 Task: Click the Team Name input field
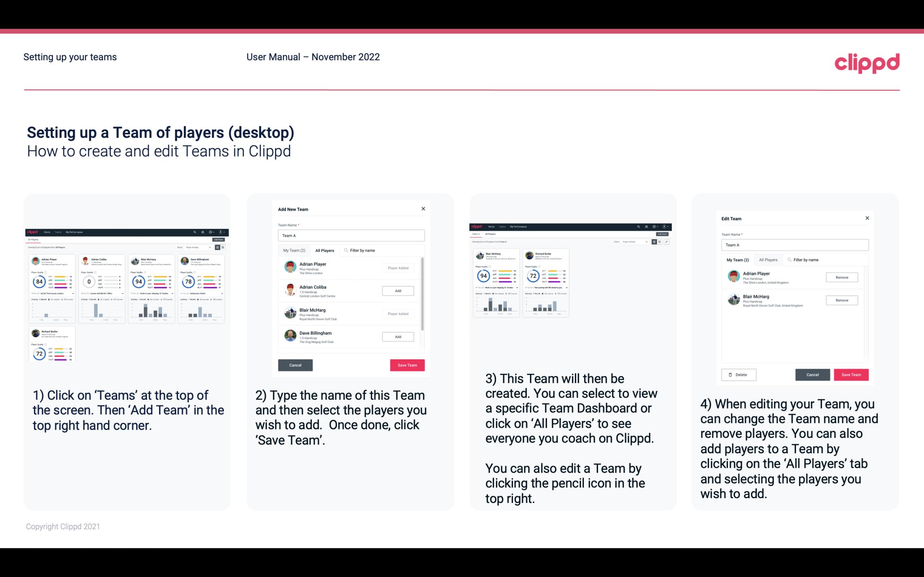click(351, 235)
